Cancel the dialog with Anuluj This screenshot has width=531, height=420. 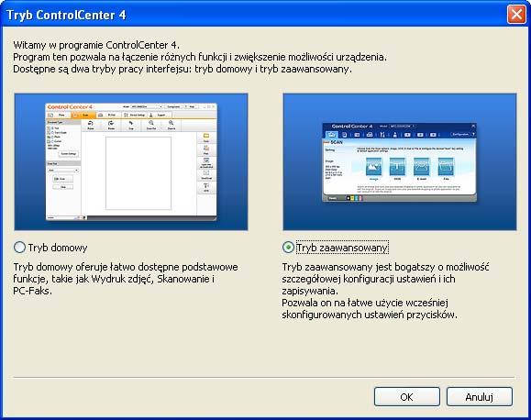[480, 397]
